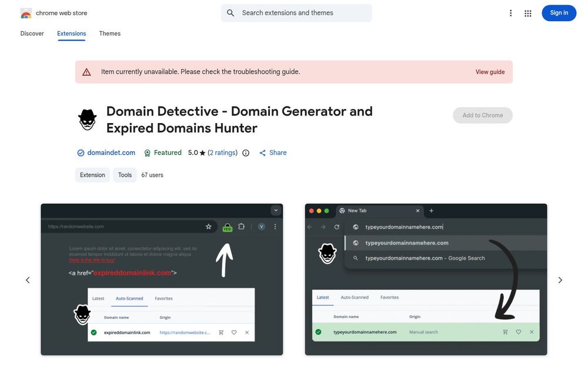Click the Share link
The image size is (588, 368).
point(273,153)
